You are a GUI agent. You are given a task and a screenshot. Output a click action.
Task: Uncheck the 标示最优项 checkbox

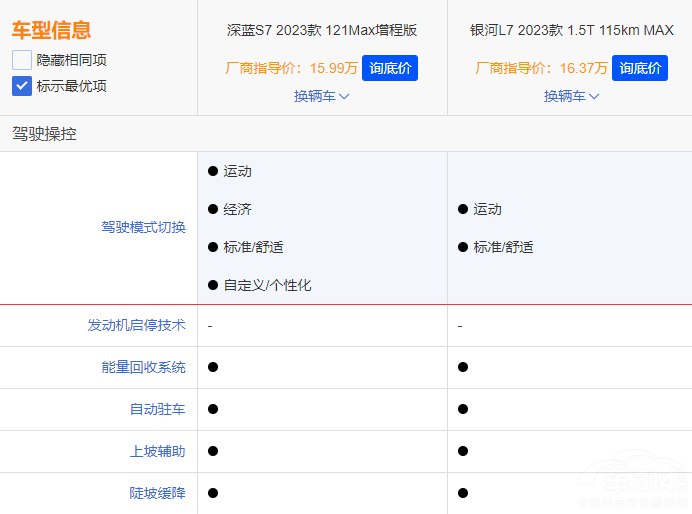coord(22,86)
